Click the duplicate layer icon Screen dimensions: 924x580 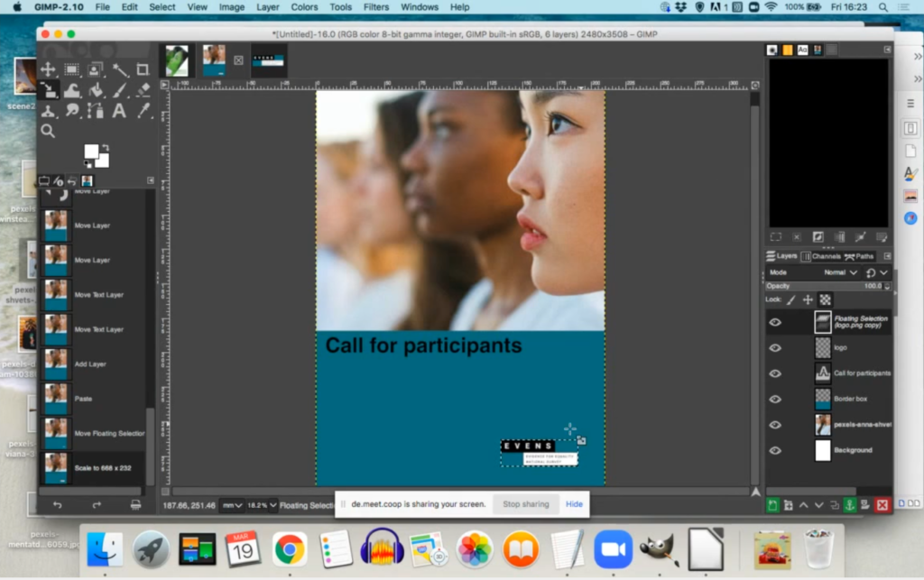point(835,504)
